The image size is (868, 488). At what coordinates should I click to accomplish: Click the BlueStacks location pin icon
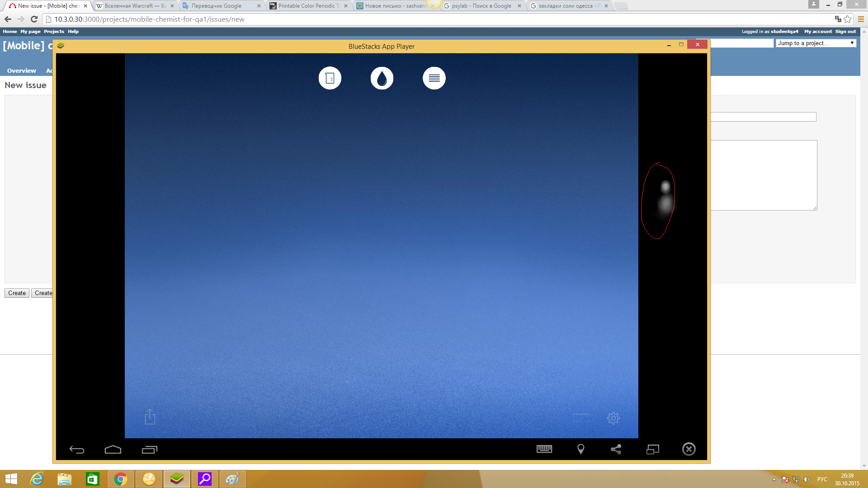point(580,449)
